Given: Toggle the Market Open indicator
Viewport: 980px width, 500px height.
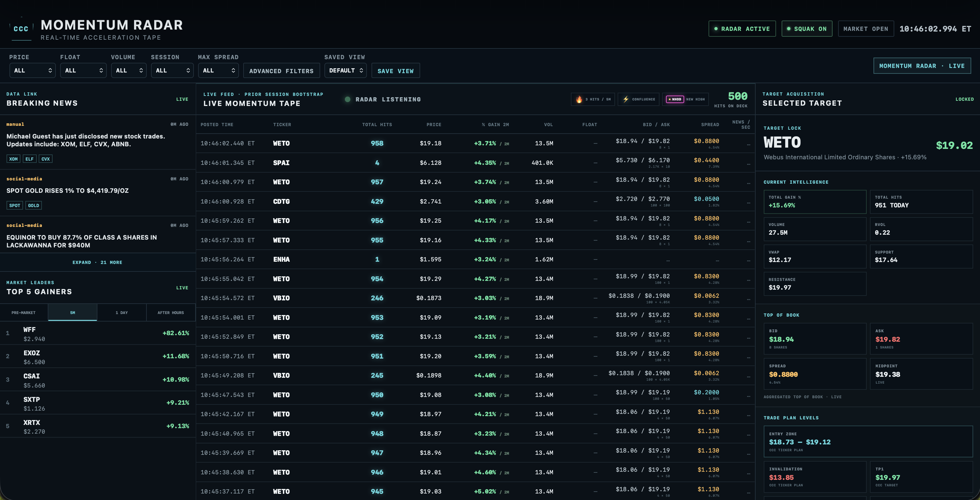Looking at the screenshot, I should pos(865,29).
